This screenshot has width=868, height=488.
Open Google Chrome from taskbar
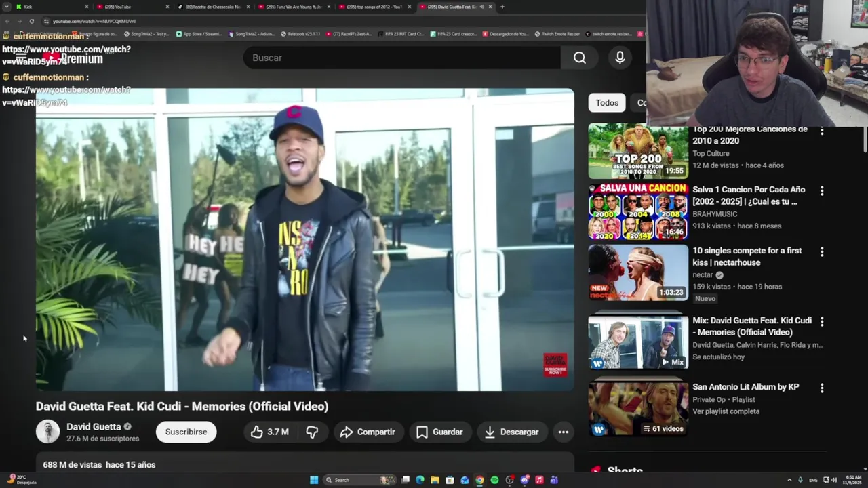pyautogui.click(x=479, y=480)
